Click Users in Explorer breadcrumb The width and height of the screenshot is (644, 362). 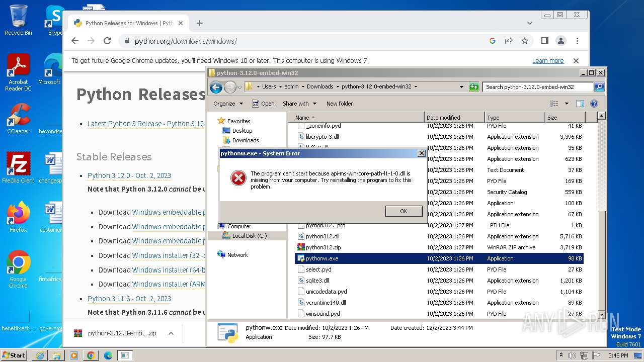[x=269, y=86]
